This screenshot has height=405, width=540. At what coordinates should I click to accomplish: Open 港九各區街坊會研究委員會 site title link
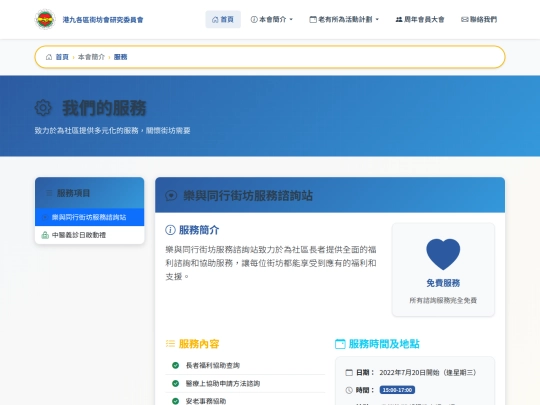103,20
